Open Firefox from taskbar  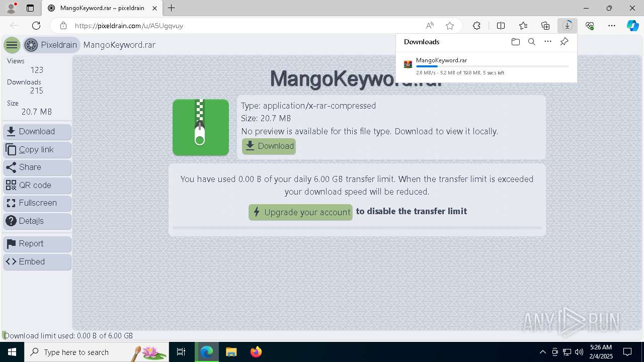[x=256, y=352]
